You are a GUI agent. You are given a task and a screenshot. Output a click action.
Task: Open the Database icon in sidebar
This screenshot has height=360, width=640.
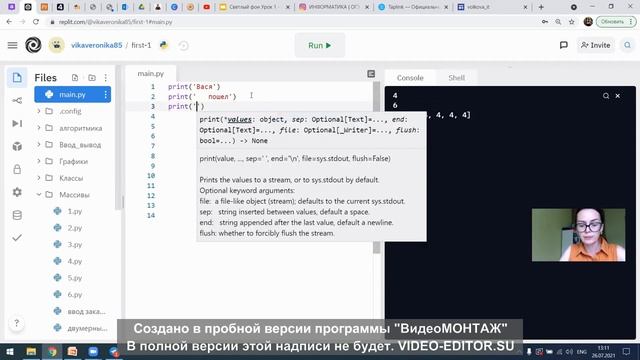coord(17,215)
